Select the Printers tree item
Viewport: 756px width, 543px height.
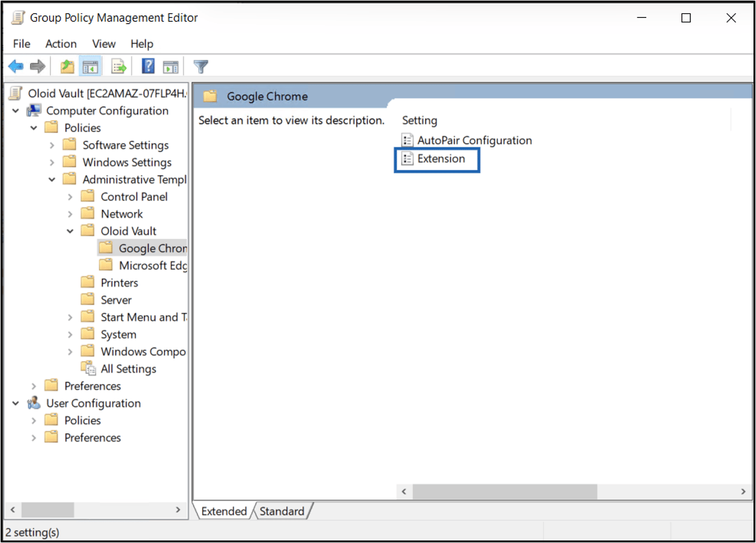pyautogui.click(x=110, y=282)
